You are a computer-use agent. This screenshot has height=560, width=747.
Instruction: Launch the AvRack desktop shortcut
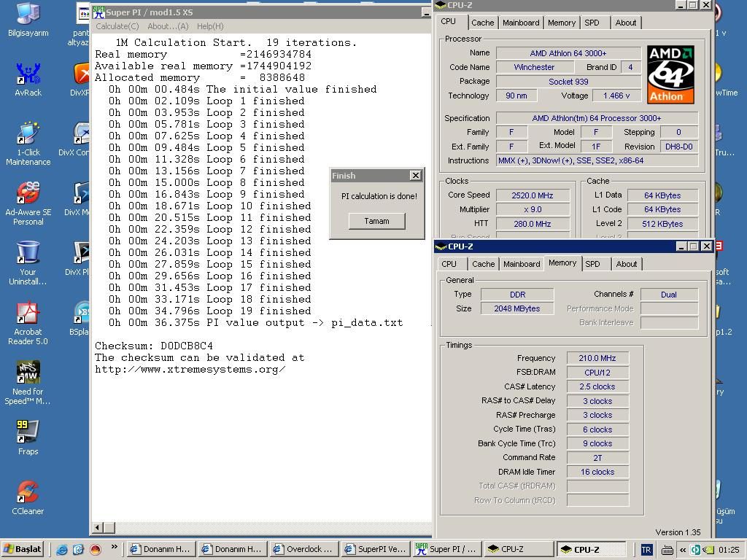pyautogui.click(x=28, y=79)
